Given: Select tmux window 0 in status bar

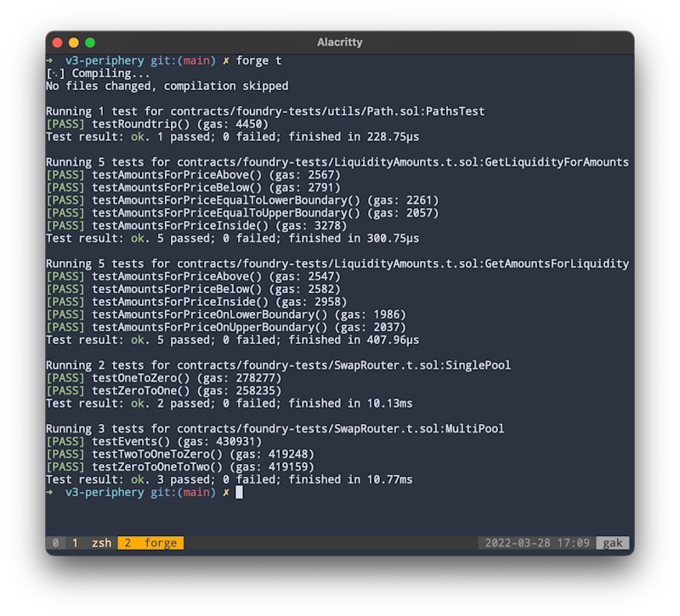Looking at the screenshot, I should click(x=55, y=543).
